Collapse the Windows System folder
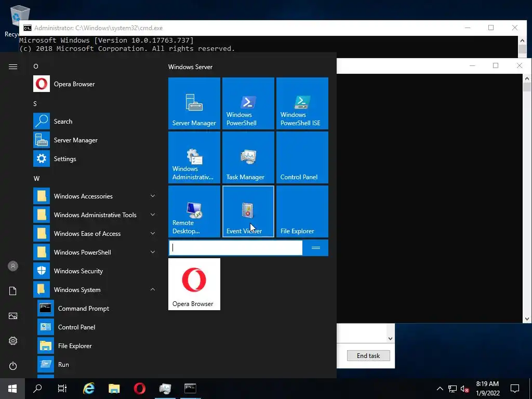The height and width of the screenshot is (399, 532). (95, 289)
